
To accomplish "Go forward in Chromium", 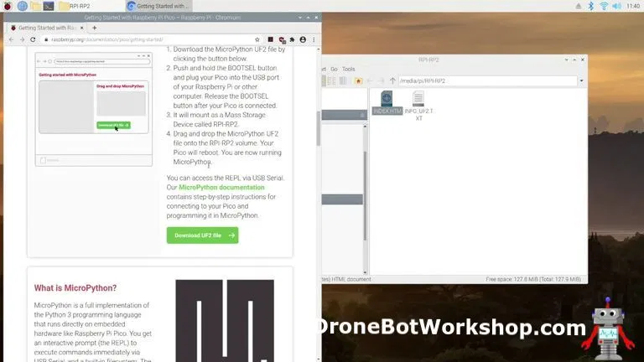I will (x=22, y=39).
